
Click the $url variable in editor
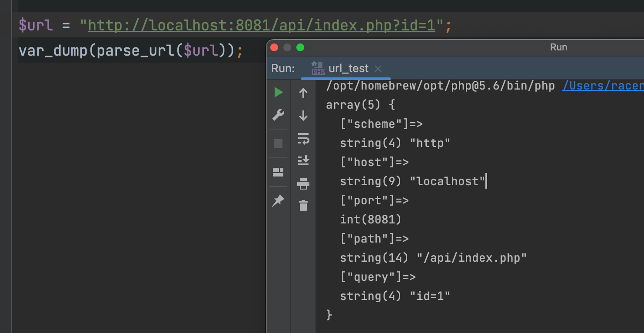pyautogui.click(x=36, y=25)
